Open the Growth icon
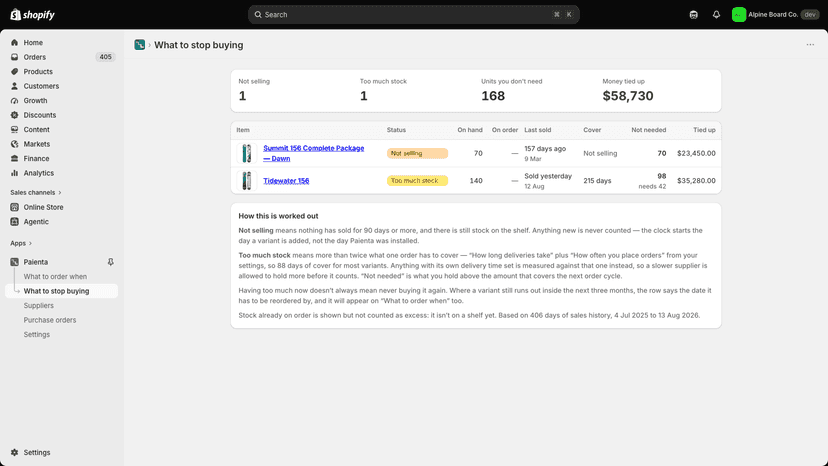Viewport: 828px width, 466px height. (x=14, y=100)
